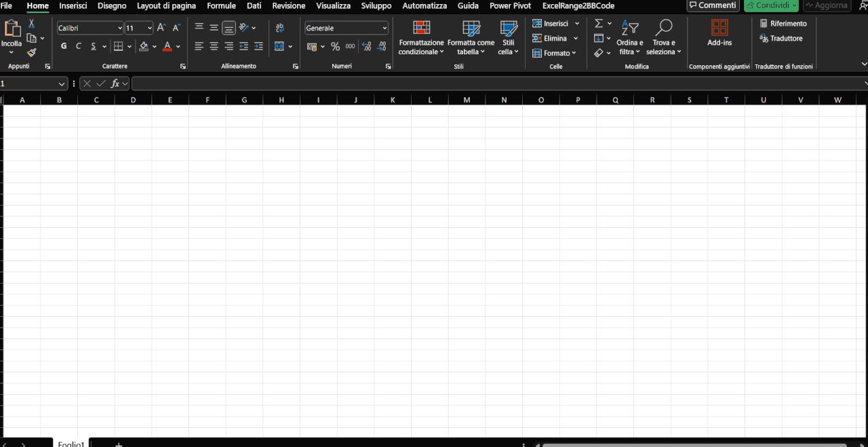Open the File menu
Screen dimensions: 868x447
pyautogui.click(x=6, y=5)
